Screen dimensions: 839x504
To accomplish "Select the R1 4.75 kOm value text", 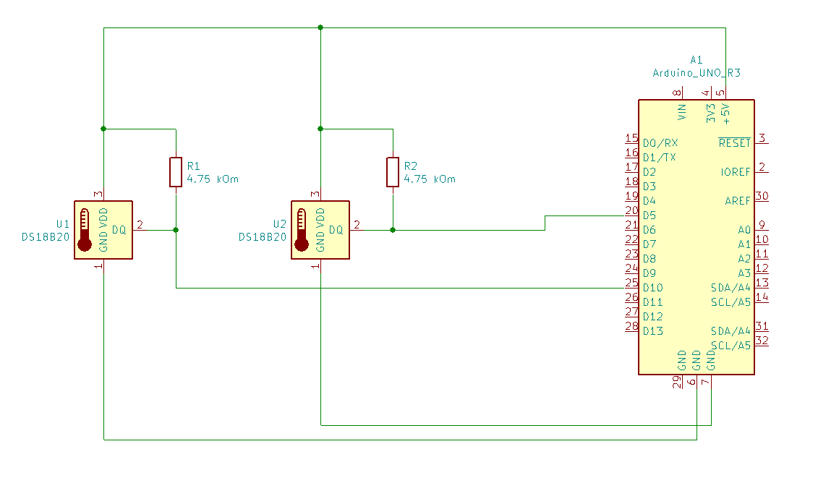I will [213, 179].
